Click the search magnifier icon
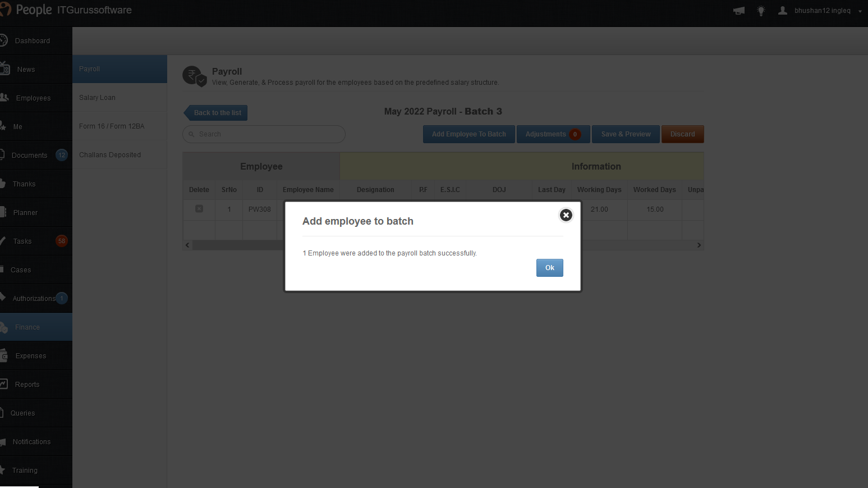The image size is (868, 488). point(191,134)
